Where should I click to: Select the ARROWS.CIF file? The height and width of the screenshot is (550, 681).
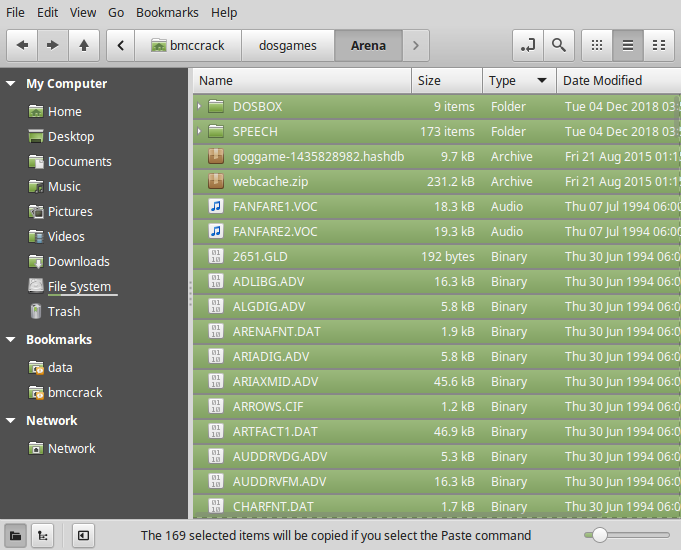(x=436, y=407)
